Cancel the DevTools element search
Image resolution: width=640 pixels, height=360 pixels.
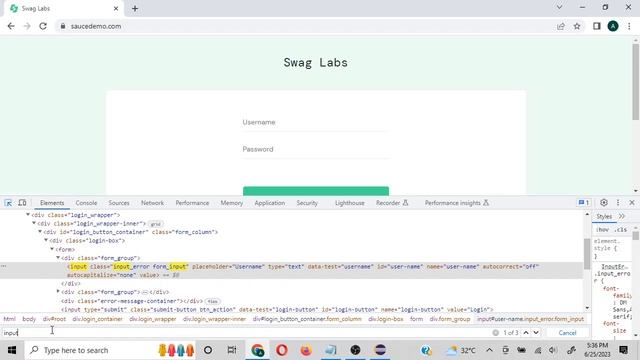coord(567,333)
